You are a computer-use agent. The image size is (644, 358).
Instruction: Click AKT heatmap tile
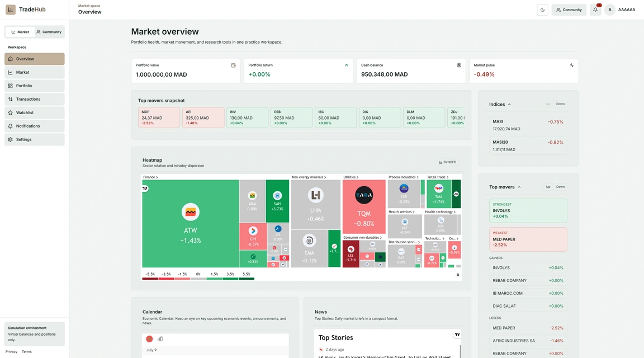coord(405,226)
